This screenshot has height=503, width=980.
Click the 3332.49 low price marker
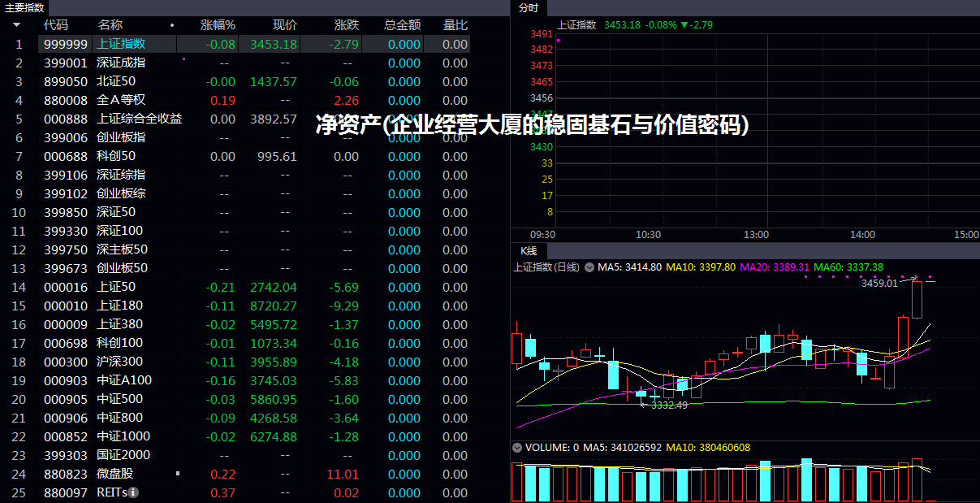[669, 405]
